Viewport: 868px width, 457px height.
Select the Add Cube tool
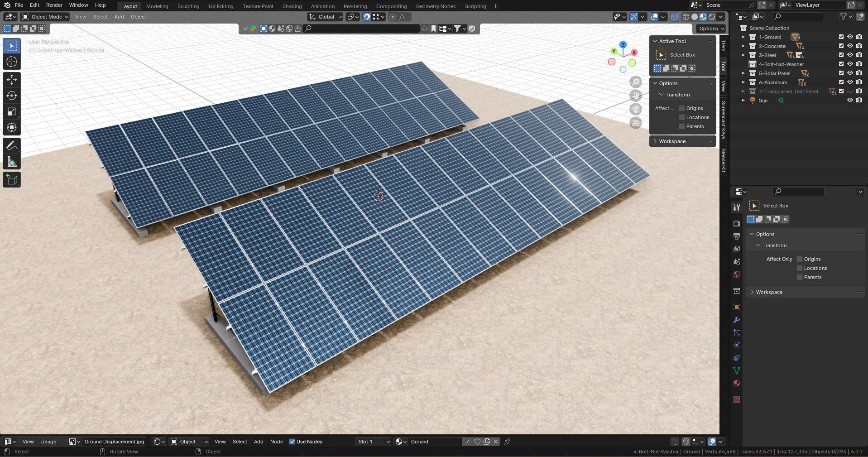pyautogui.click(x=12, y=180)
